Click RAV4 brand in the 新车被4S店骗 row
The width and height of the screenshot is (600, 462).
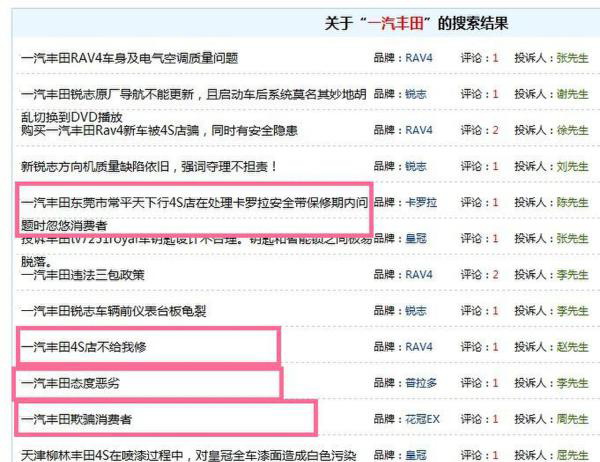pyautogui.click(x=419, y=130)
